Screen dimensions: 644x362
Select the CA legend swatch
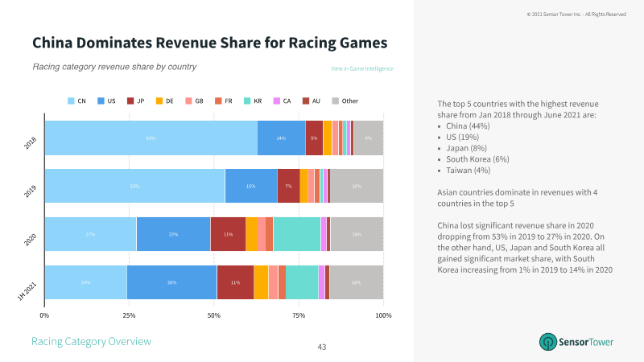pyautogui.click(x=277, y=101)
